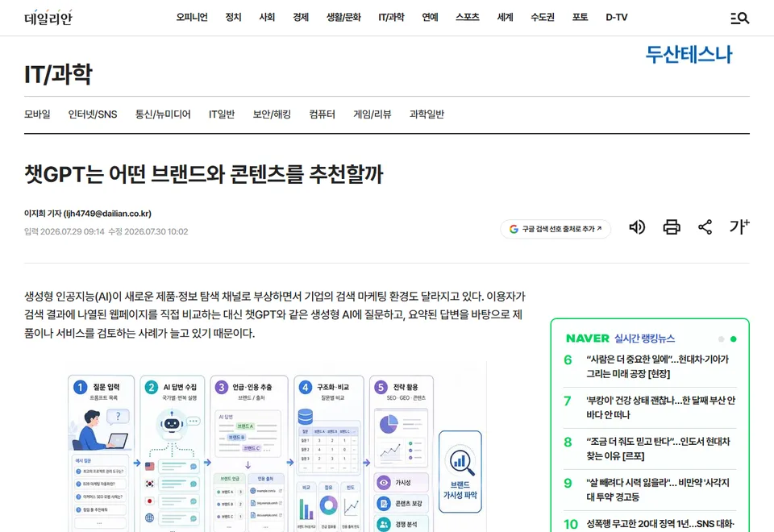Viewport: 774px width, 532px height.
Task: Open the 경제 section
Action: click(x=301, y=17)
